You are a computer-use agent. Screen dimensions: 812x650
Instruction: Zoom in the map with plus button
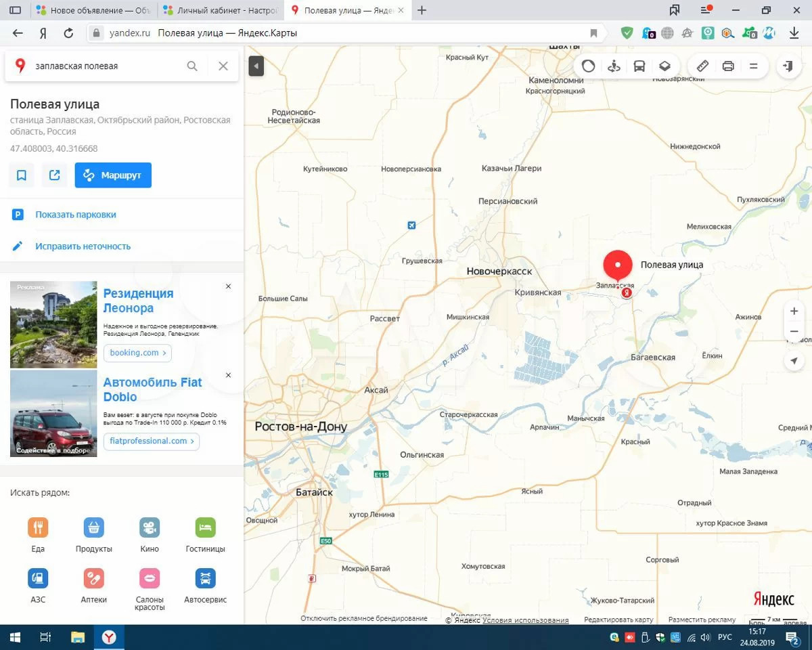[794, 311]
